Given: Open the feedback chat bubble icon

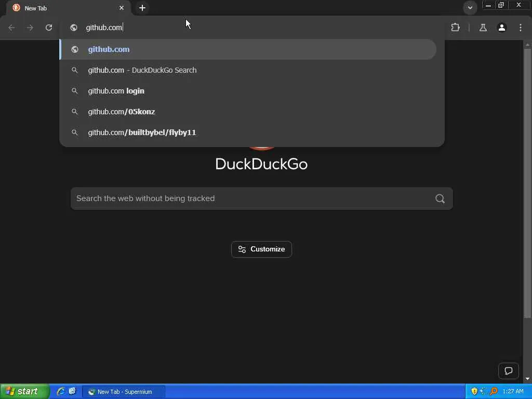Looking at the screenshot, I should click(508, 371).
